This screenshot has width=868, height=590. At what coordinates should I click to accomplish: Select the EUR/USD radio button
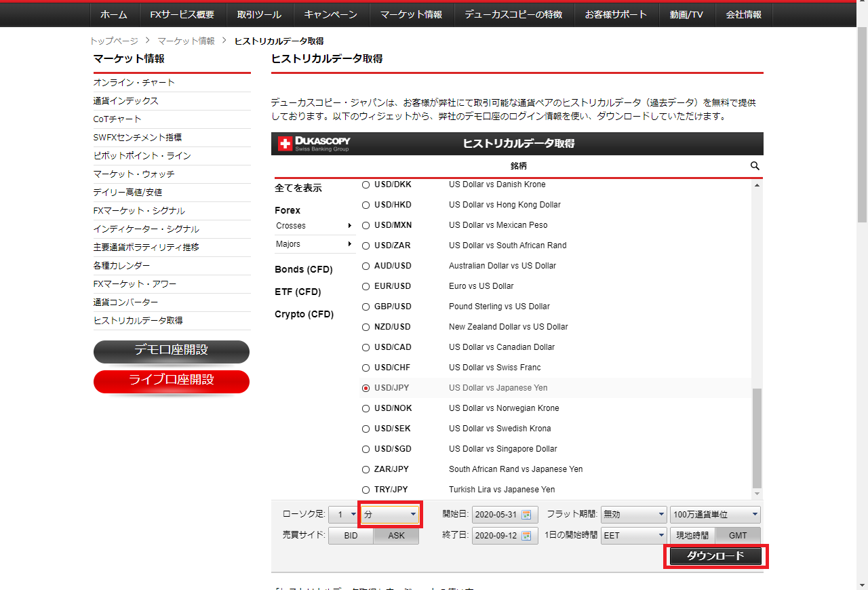coord(366,286)
